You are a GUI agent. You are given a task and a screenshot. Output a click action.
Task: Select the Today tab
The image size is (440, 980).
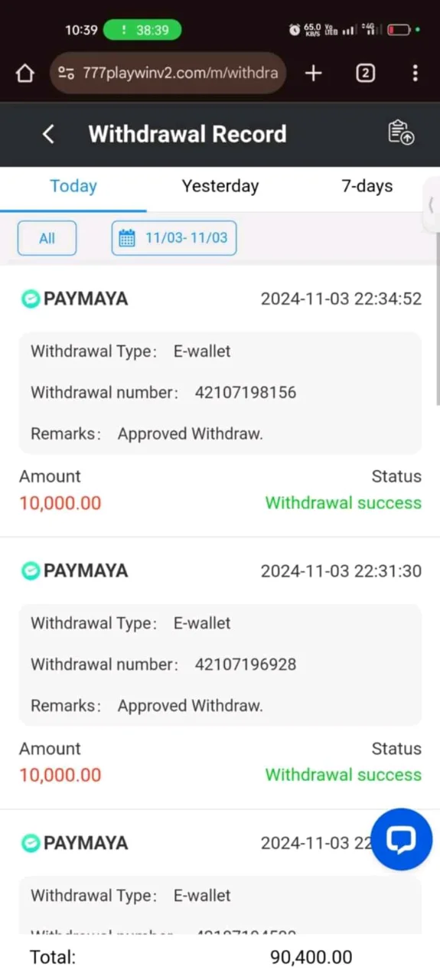(73, 186)
